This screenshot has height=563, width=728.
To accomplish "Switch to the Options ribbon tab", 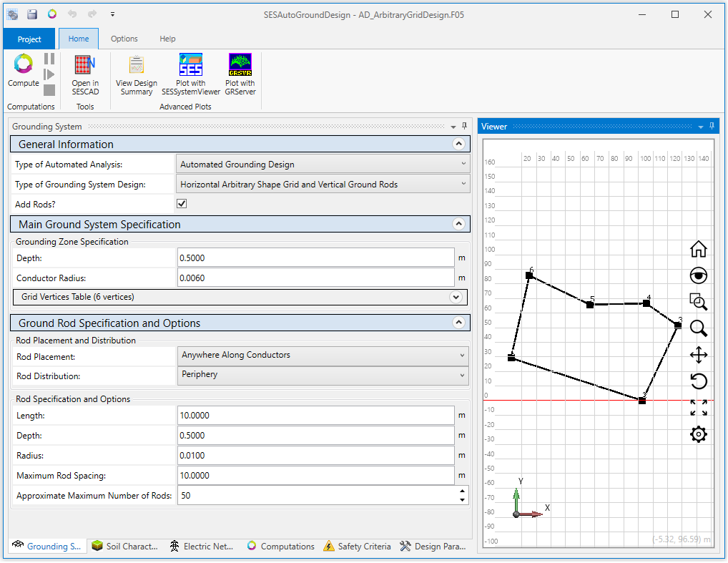I will tap(124, 39).
